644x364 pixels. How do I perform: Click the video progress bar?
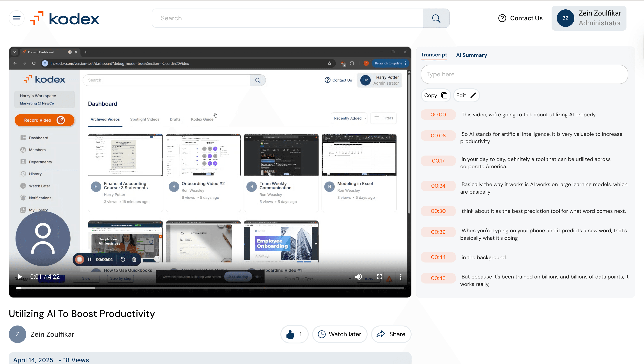click(x=210, y=288)
